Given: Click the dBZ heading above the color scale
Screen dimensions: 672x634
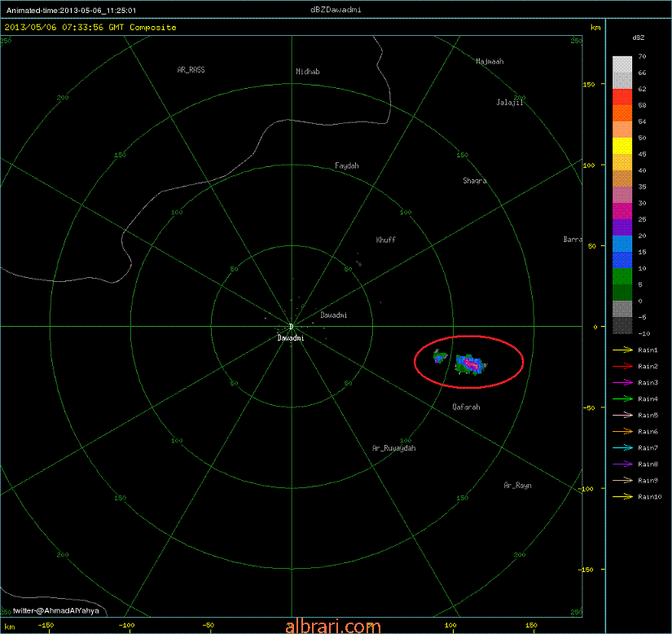Looking at the screenshot, I should 638,37.
